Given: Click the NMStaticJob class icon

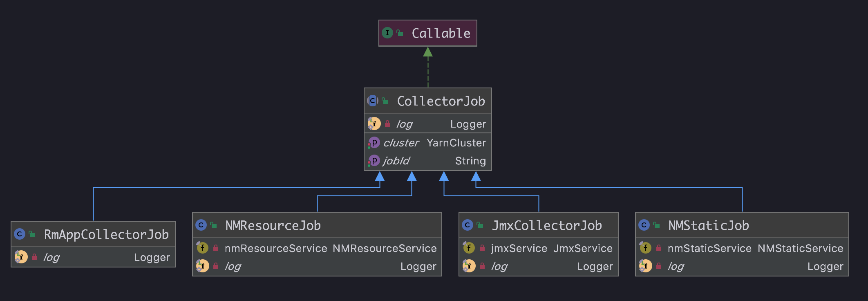Looking at the screenshot, I should click(x=644, y=225).
